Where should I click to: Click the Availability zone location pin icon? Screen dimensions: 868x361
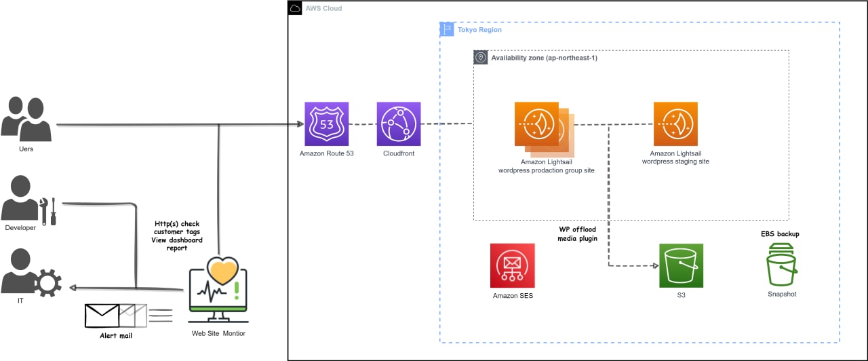pyautogui.click(x=480, y=58)
